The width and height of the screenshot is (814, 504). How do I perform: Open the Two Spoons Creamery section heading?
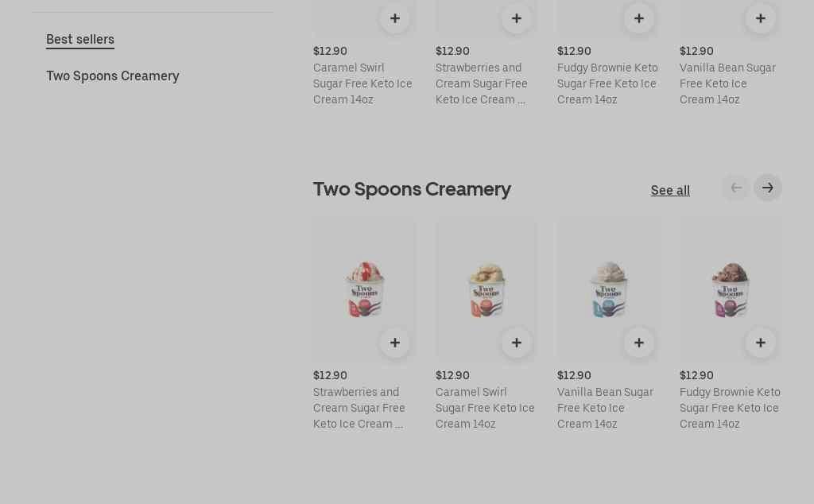(412, 189)
